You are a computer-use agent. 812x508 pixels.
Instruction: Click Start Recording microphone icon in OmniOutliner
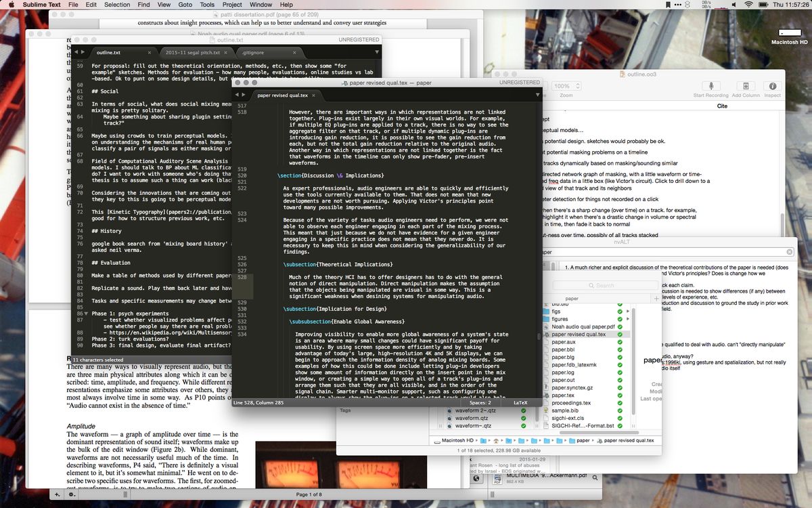point(710,86)
